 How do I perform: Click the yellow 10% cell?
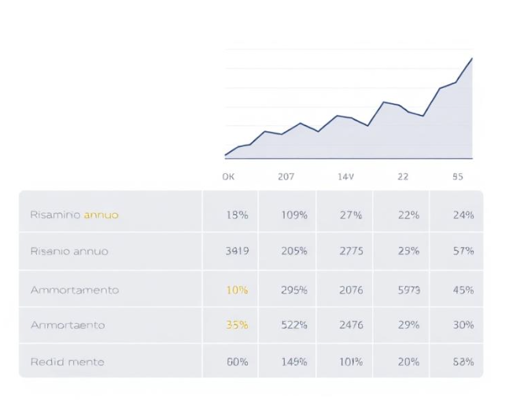pos(237,290)
